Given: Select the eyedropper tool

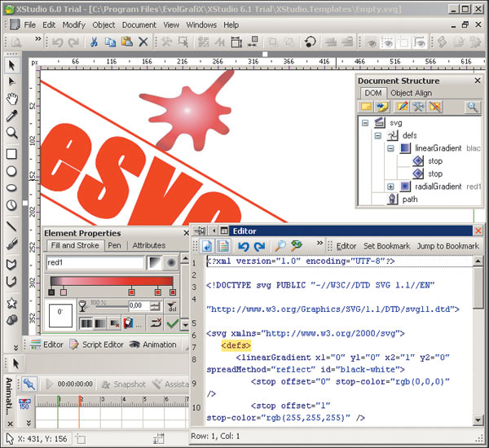Looking at the screenshot, I should [x=12, y=116].
